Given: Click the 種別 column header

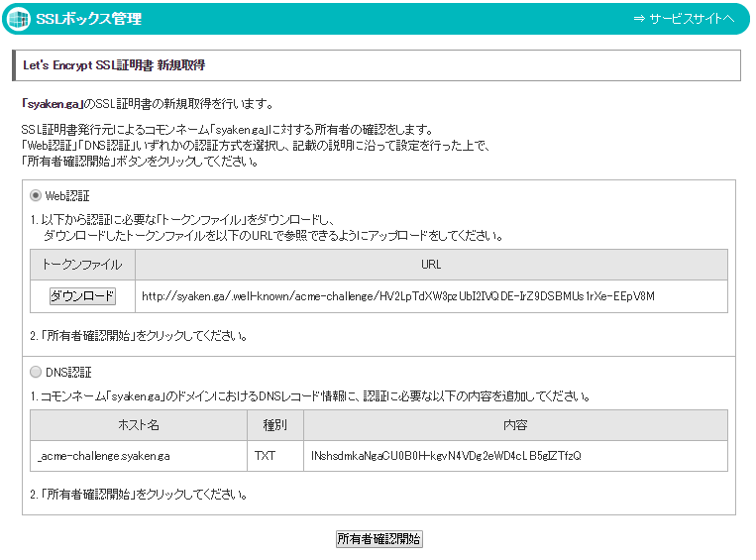Looking at the screenshot, I should click(275, 425).
